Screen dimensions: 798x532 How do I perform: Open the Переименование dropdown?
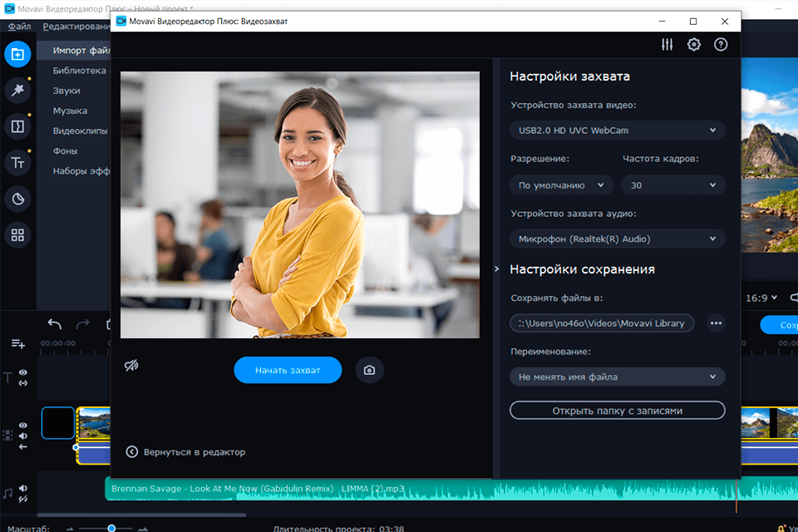pyautogui.click(x=617, y=377)
